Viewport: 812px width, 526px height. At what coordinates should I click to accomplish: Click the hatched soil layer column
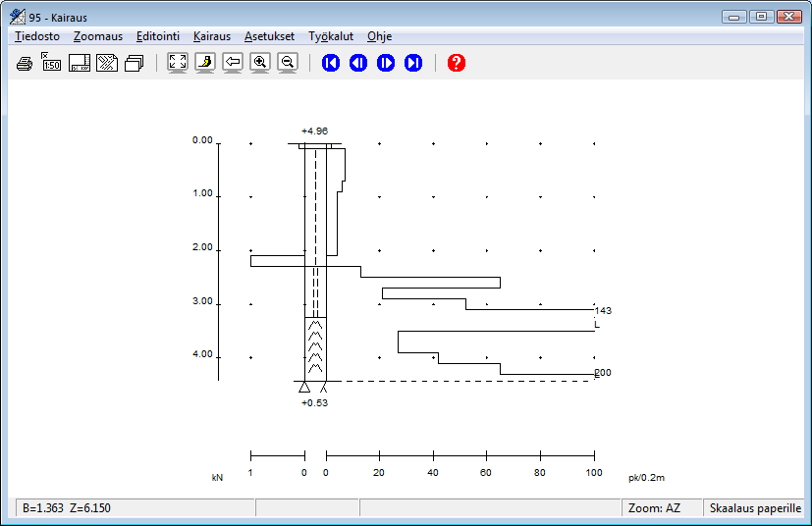point(315,349)
